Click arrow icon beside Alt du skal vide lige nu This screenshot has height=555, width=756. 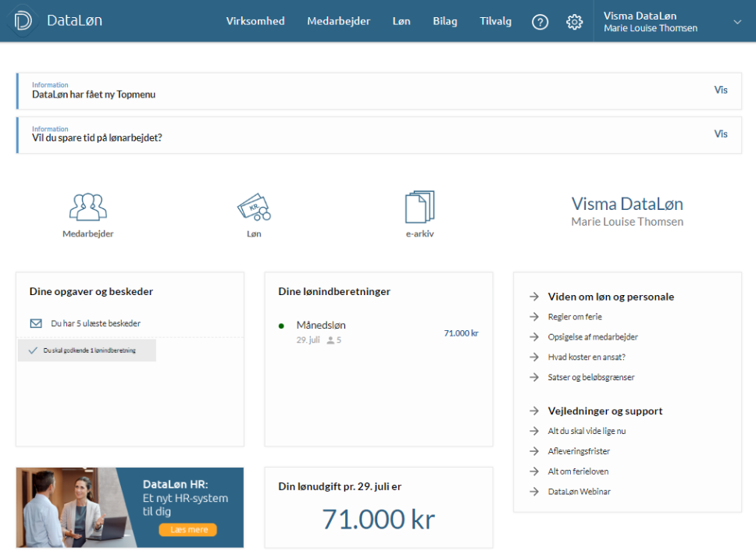pyautogui.click(x=533, y=431)
